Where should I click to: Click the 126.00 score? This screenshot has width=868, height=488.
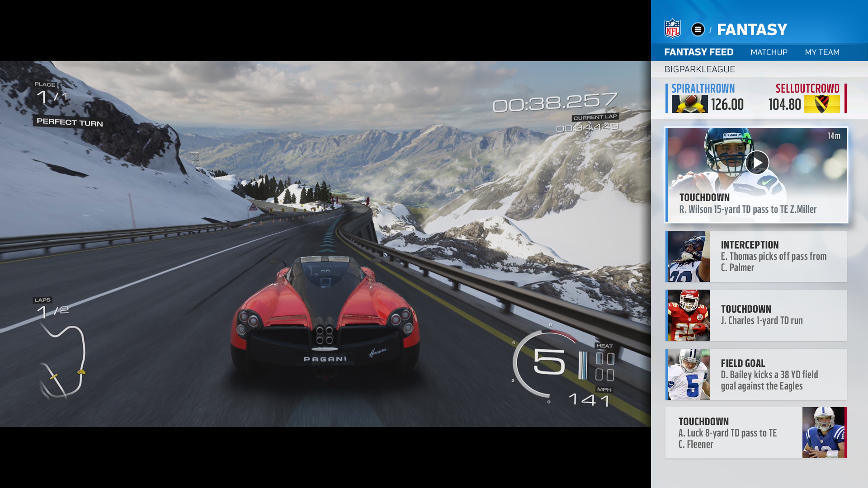pyautogui.click(x=727, y=104)
